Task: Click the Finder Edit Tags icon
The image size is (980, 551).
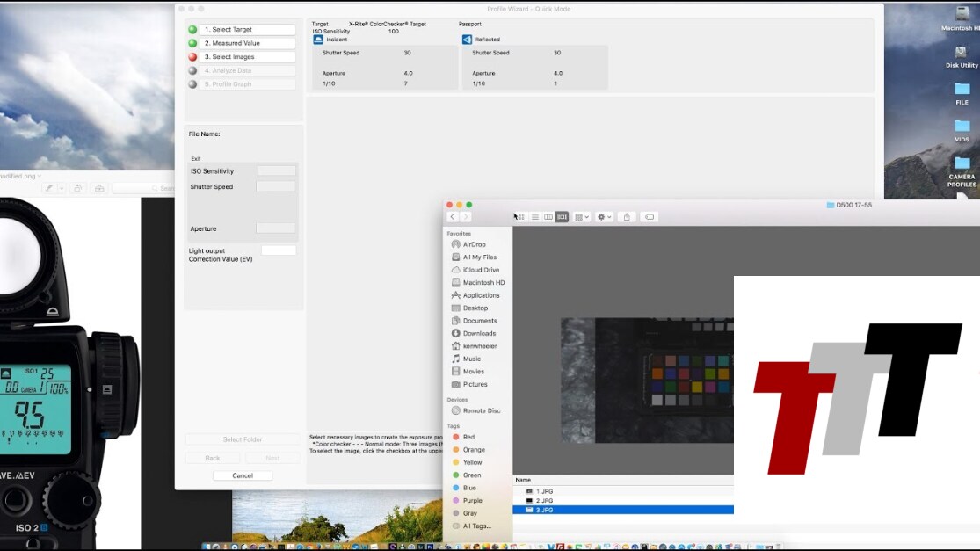Action: (x=650, y=217)
